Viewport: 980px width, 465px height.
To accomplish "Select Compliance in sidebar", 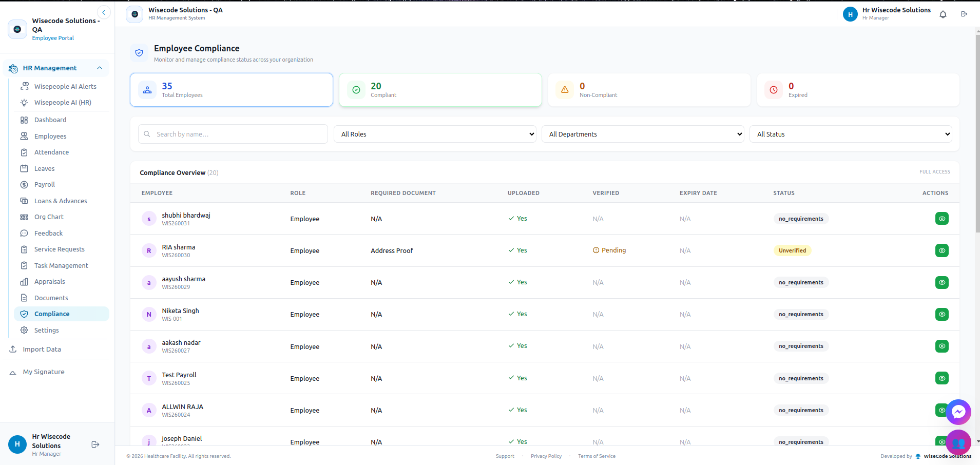I will (x=62, y=314).
